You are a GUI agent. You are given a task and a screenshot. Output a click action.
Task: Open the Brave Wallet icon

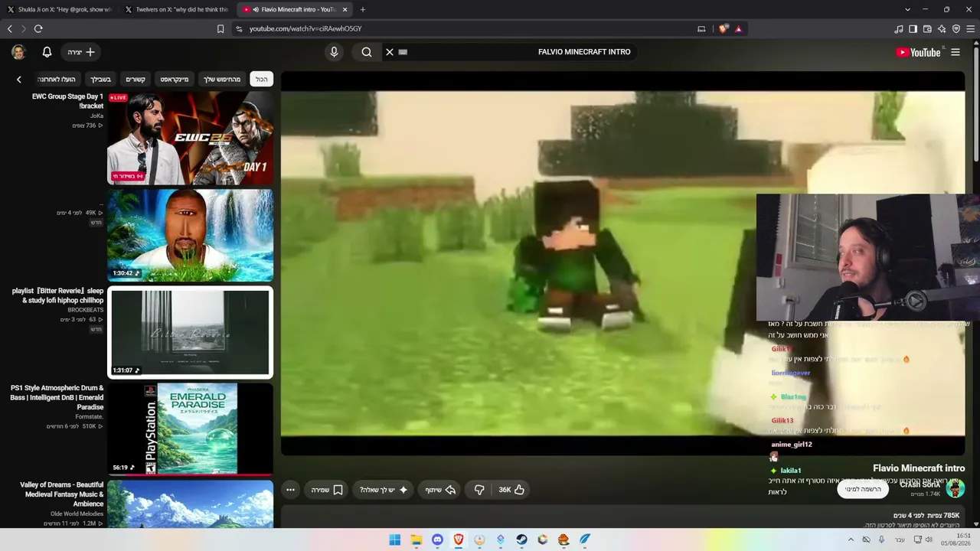927,29
